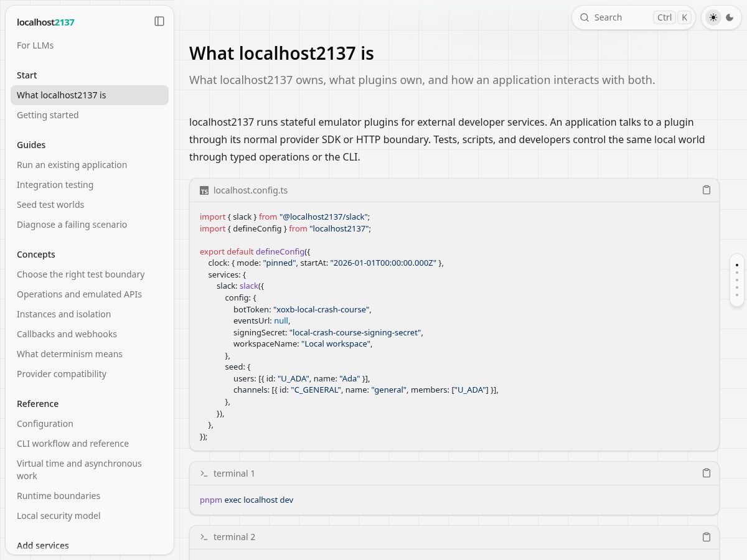
Task: Click the Start section heading
Action: click(27, 75)
